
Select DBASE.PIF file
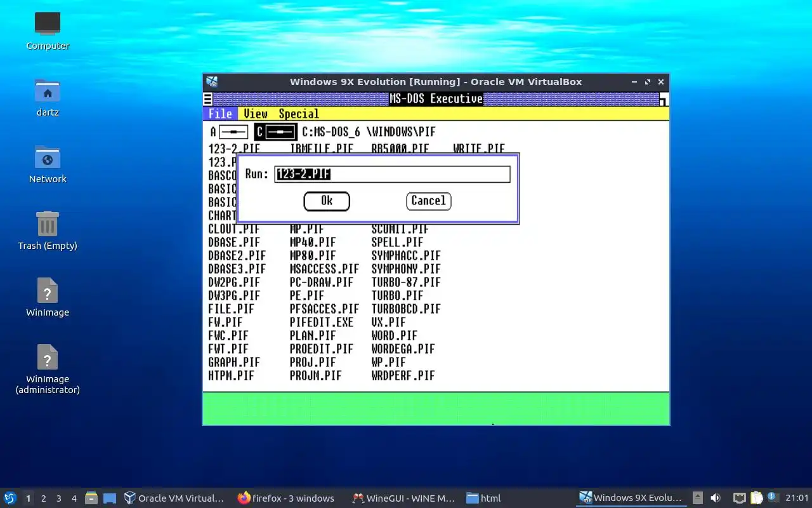click(234, 242)
